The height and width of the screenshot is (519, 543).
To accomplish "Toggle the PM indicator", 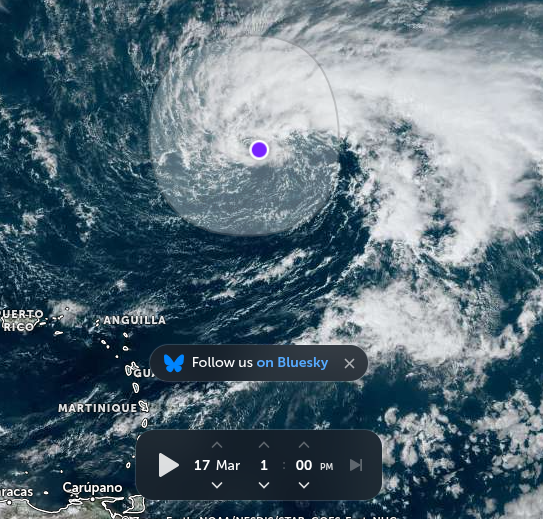I will 326,467.
